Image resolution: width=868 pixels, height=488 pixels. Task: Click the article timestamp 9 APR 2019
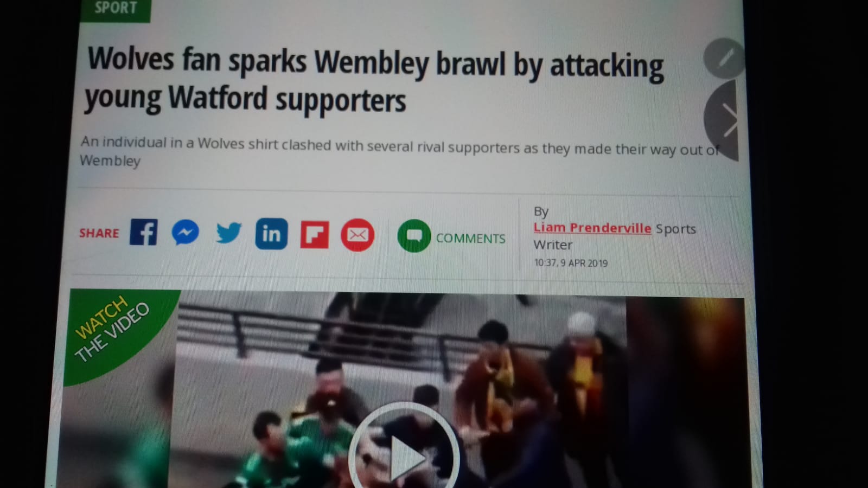click(x=571, y=263)
